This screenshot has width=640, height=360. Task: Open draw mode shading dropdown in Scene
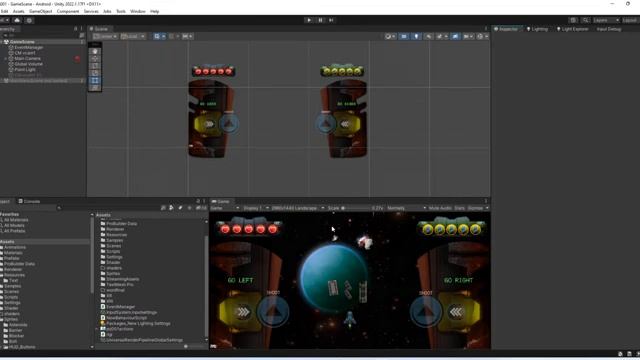click(390, 36)
